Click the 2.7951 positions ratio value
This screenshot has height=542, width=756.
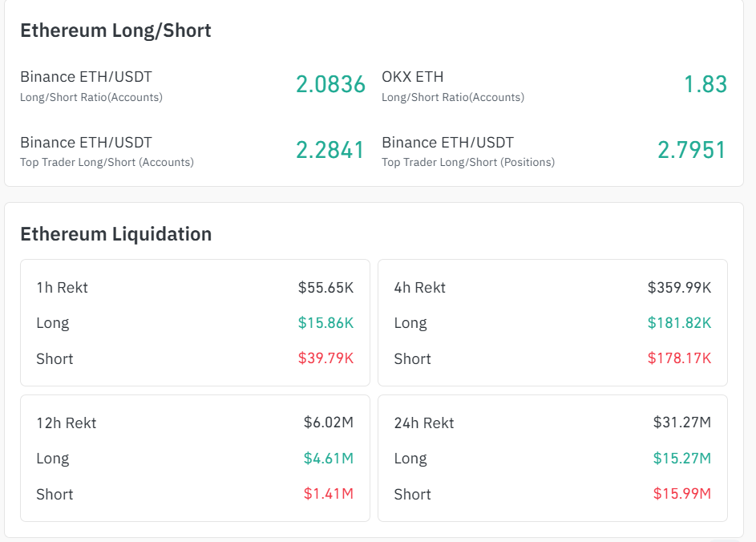692,150
